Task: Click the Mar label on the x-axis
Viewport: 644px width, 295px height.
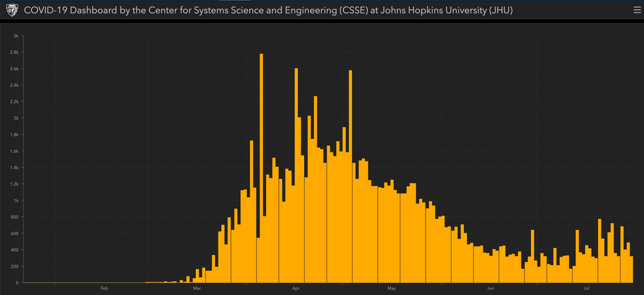Action: click(x=197, y=288)
